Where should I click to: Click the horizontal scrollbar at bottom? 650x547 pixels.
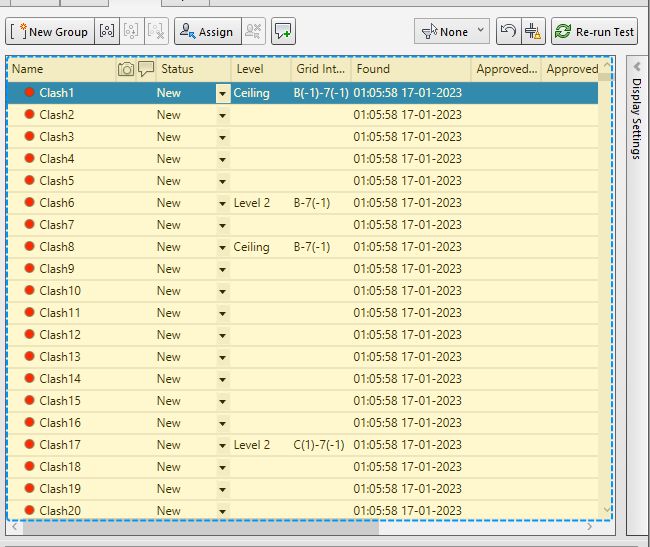coord(200,528)
